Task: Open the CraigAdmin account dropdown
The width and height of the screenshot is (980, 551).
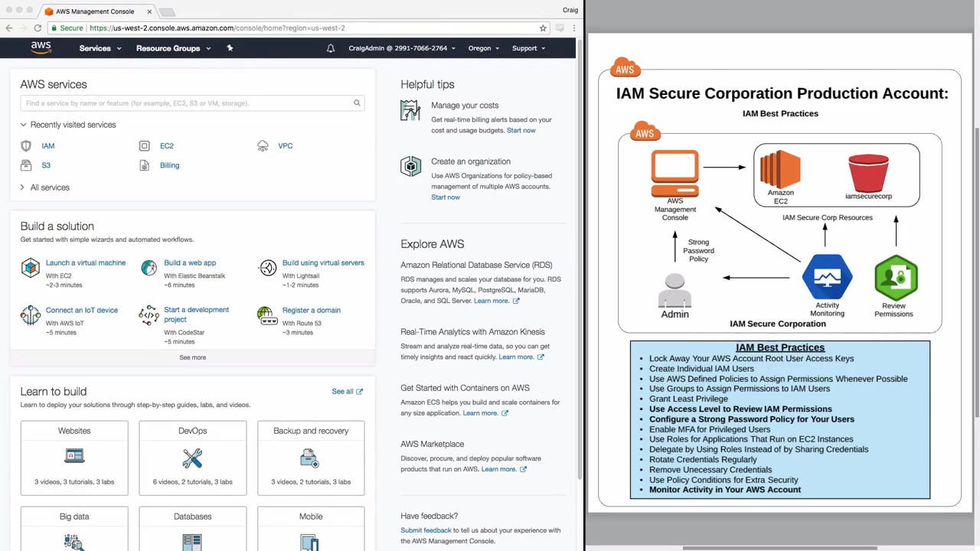Action: [x=402, y=48]
